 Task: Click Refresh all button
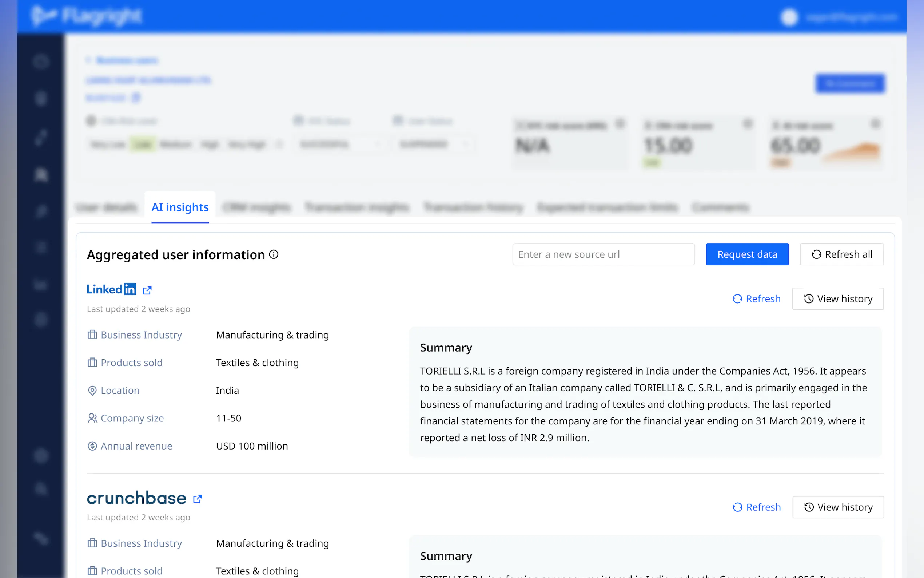point(841,254)
